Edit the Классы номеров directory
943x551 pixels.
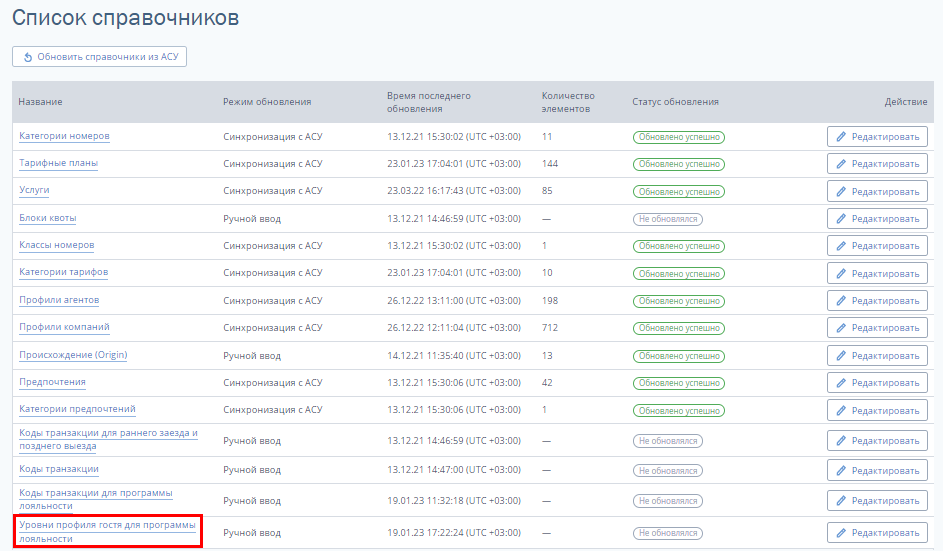tap(877, 246)
